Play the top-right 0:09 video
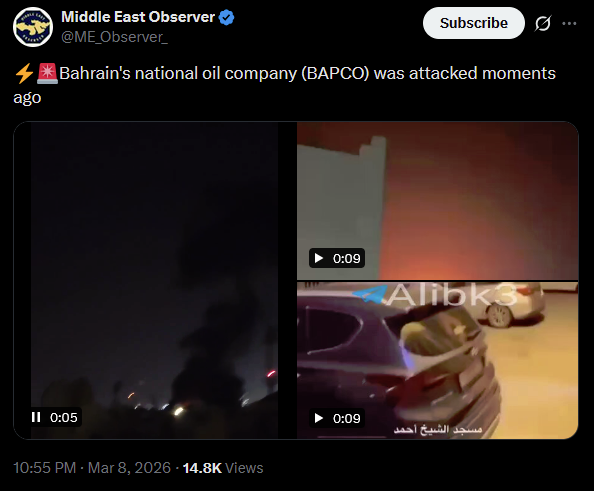The height and width of the screenshot is (491, 594). 319,258
